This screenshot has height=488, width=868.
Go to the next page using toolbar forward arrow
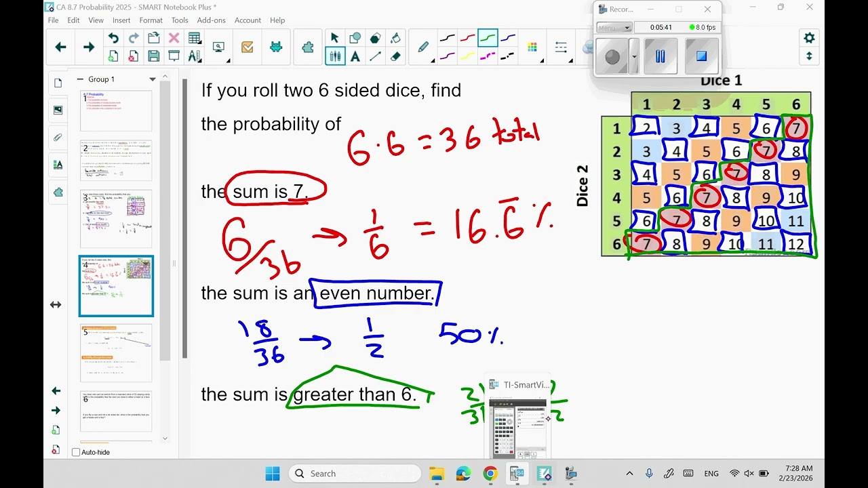point(89,47)
